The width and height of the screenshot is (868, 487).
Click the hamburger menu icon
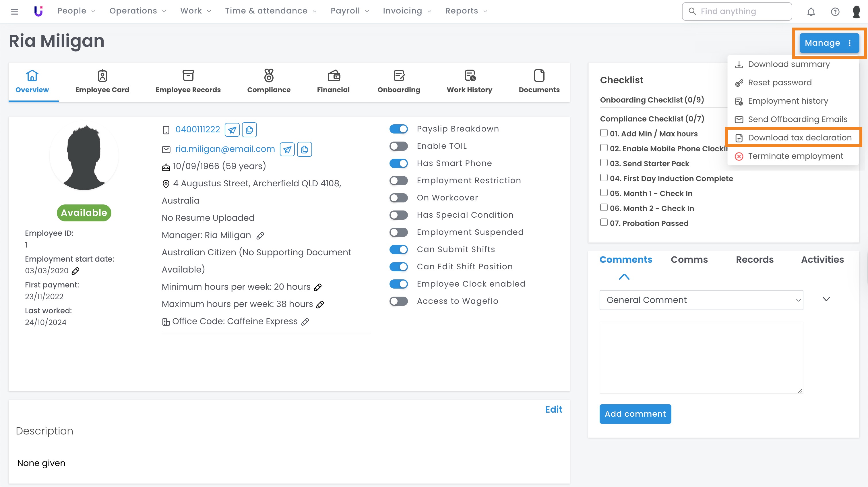click(14, 12)
